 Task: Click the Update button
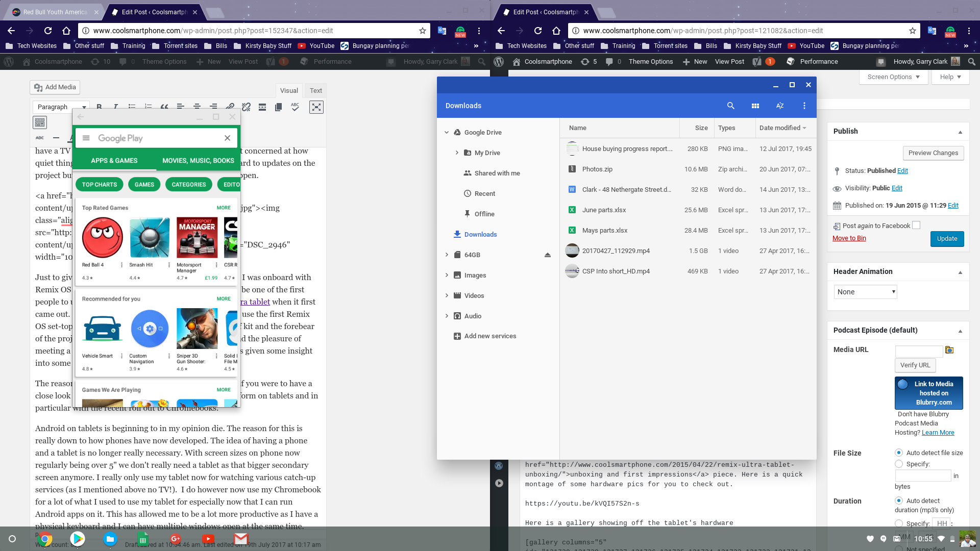click(947, 239)
